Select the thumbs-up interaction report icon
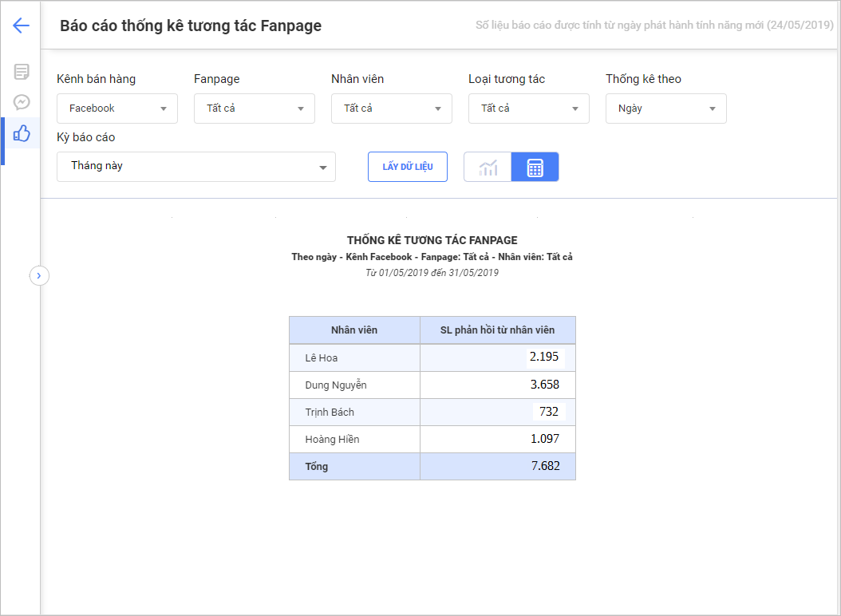 tap(22, 133)
